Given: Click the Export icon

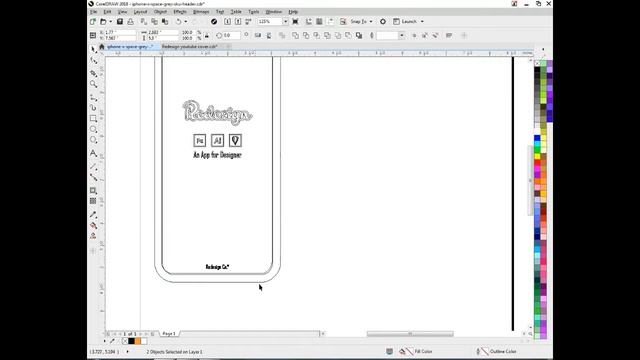Looking at the screenshot, I should tap(238, 21).
